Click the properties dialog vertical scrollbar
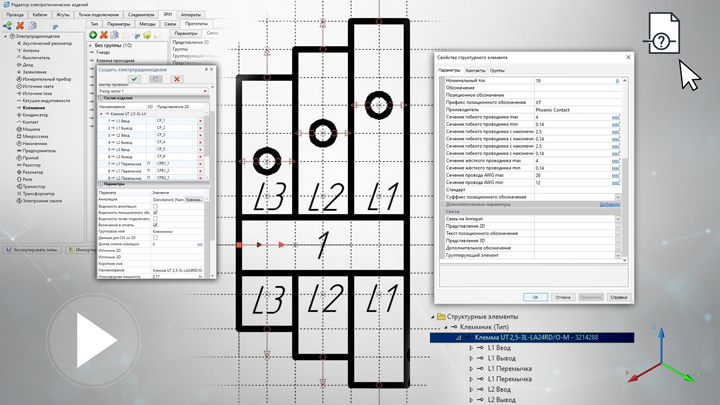The height and width of the screenshot is (405, 720). (624, 170)
